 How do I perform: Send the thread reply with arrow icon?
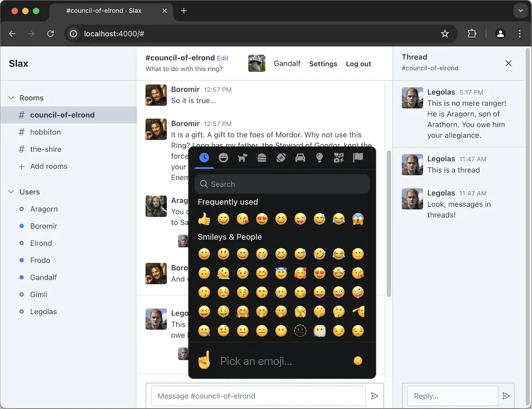(506, 396)
